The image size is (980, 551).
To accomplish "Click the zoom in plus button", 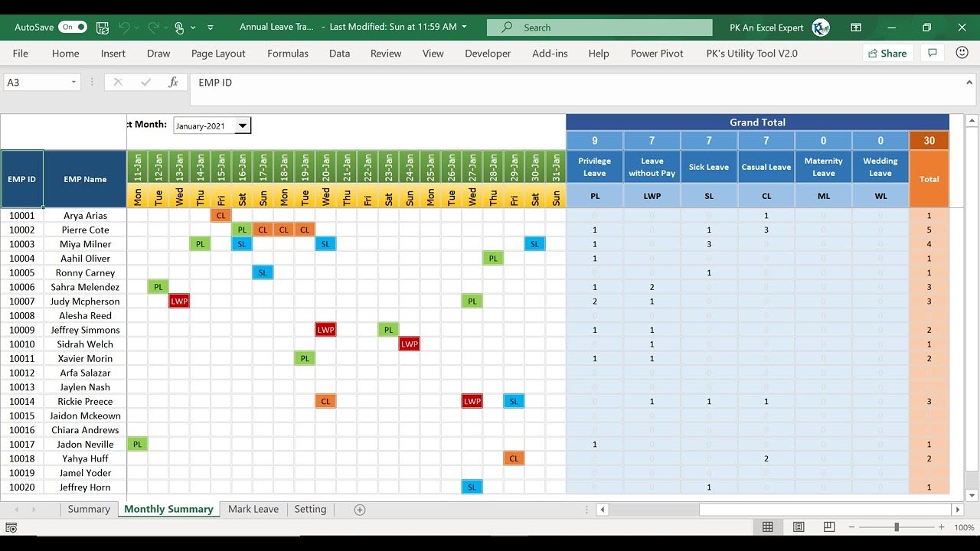I will (x=942, y=527).
